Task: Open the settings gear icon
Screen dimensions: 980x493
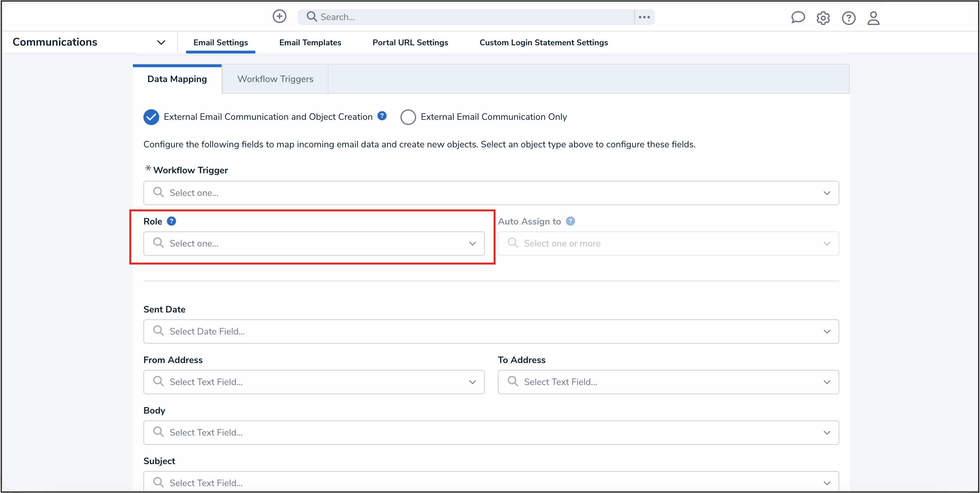Action: pos(823,18)
